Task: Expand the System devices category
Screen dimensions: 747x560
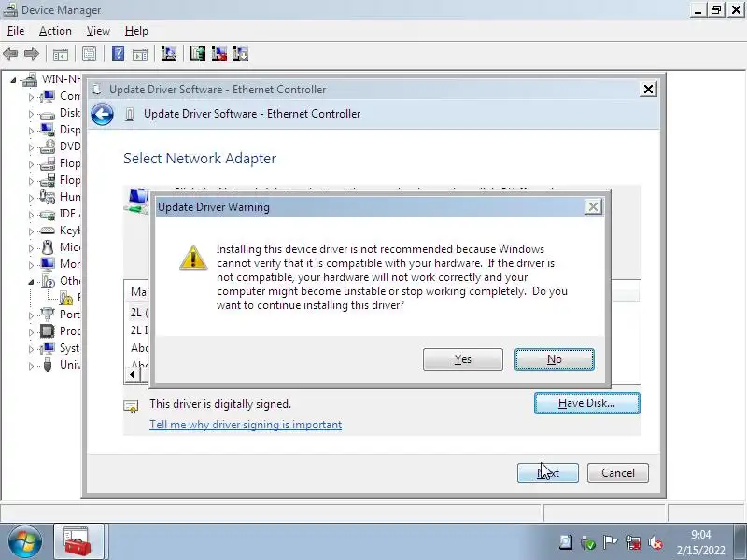Action: coord(32,349)
